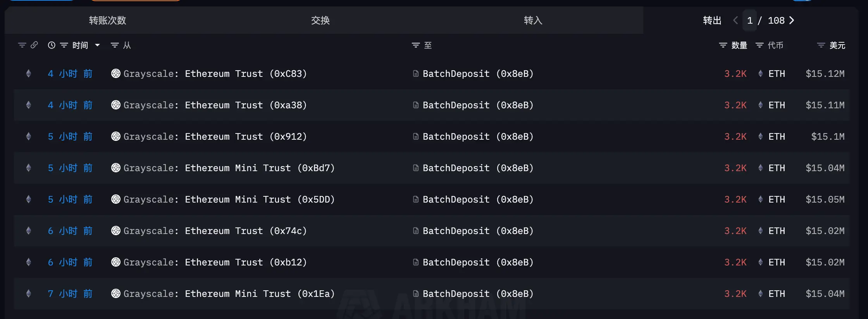Click the ETH token icon in the $15.1M row

760,136
